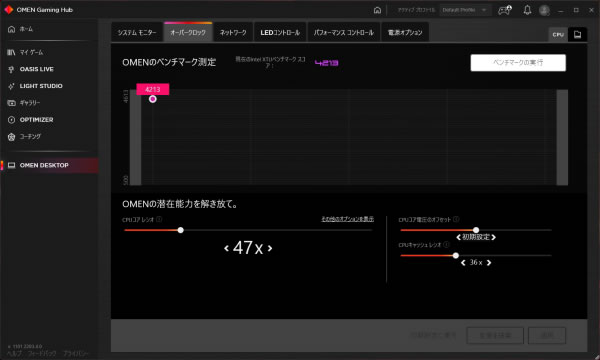This screenshot has width=600, height=360.
Task: Increase CPU core ratio with right chevron
Action: pyautogui.click(x=270, y=248)
